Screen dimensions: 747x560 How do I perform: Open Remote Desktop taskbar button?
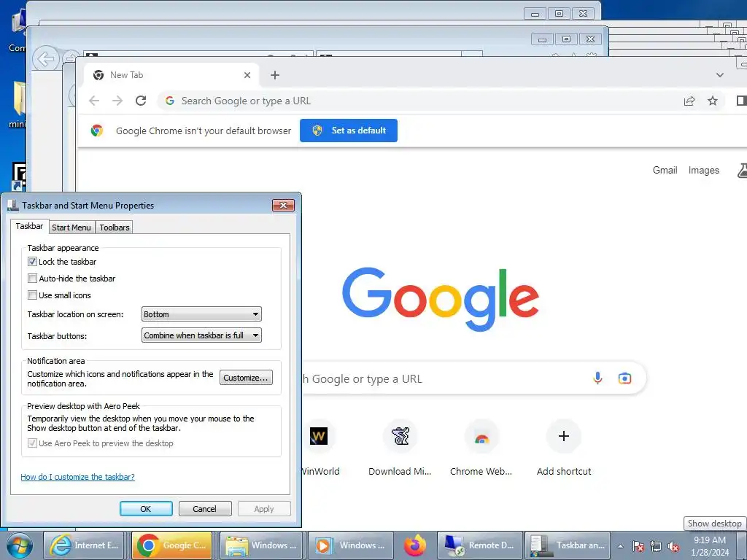tap(480, 545)
